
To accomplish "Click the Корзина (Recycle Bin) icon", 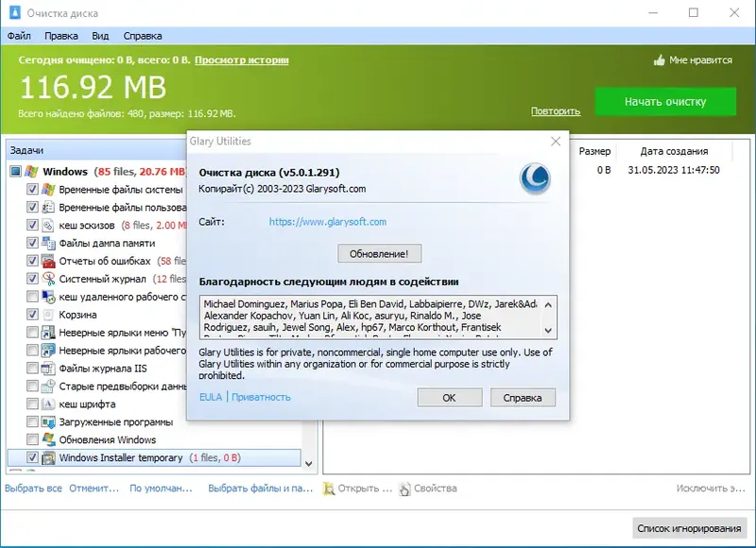I will [x=47, y=312].
